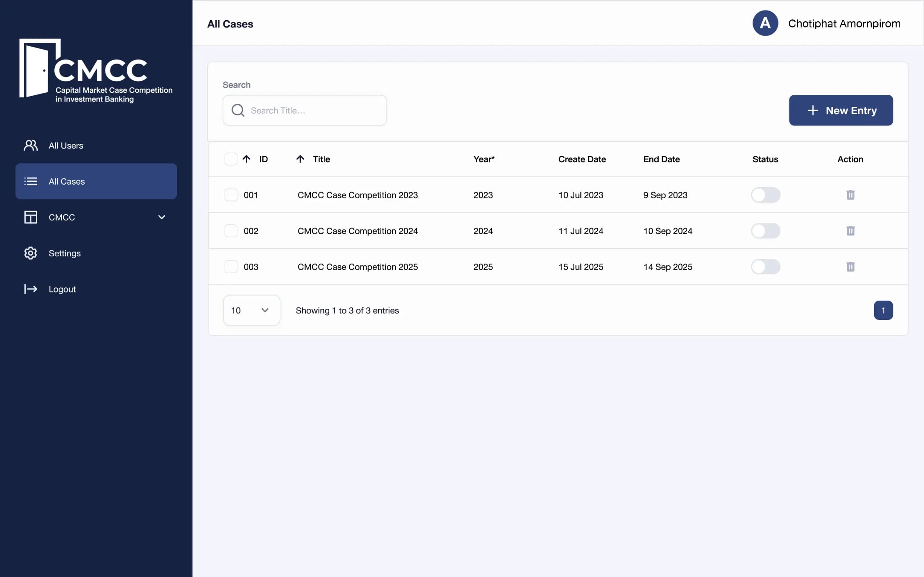This screenshot has height=577, width=924.
Task: Open the rows-per-page dropdown showing 10
Action: [x=251, y=310]
